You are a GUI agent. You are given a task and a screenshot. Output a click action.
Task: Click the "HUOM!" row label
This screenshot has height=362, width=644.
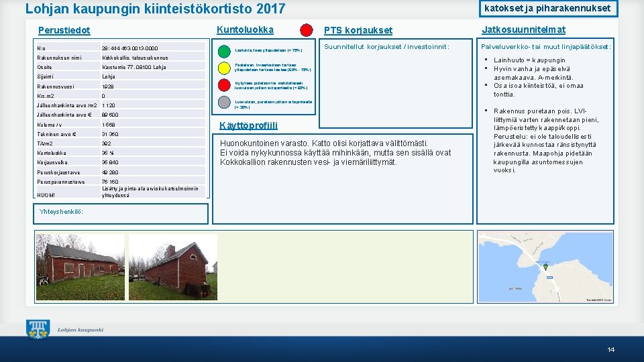[46, 195]
